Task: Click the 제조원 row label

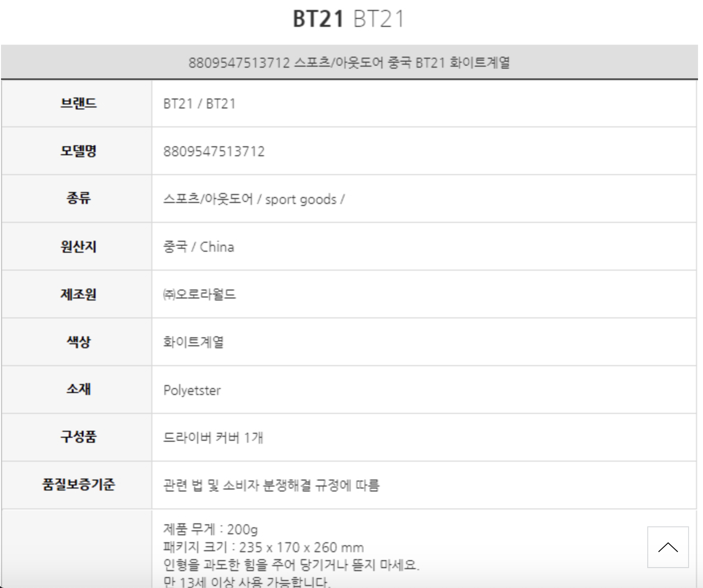Action: pos(78,294)
